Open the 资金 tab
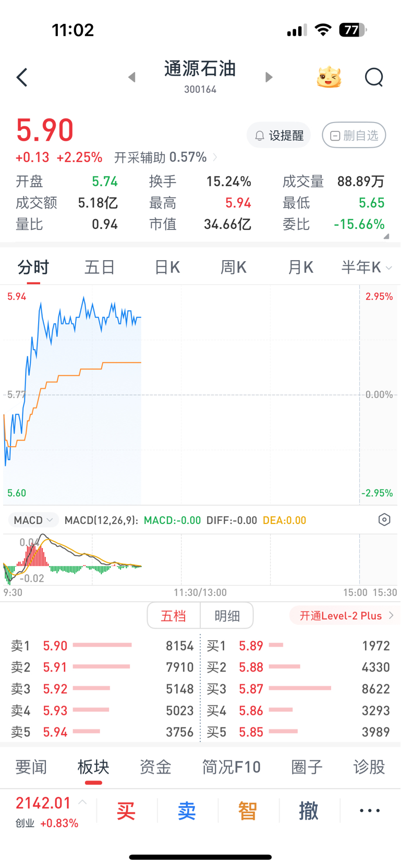 pos(155,767)
